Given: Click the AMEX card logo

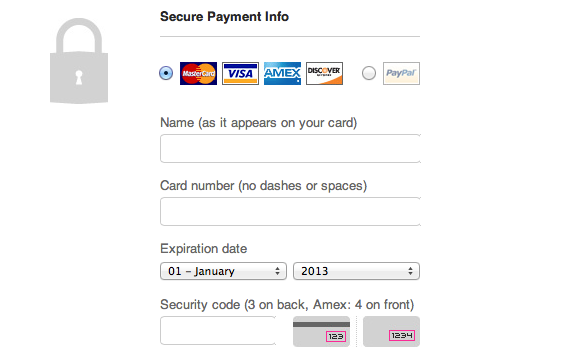Looking at the screenshot, I should (x=282, y=73).
